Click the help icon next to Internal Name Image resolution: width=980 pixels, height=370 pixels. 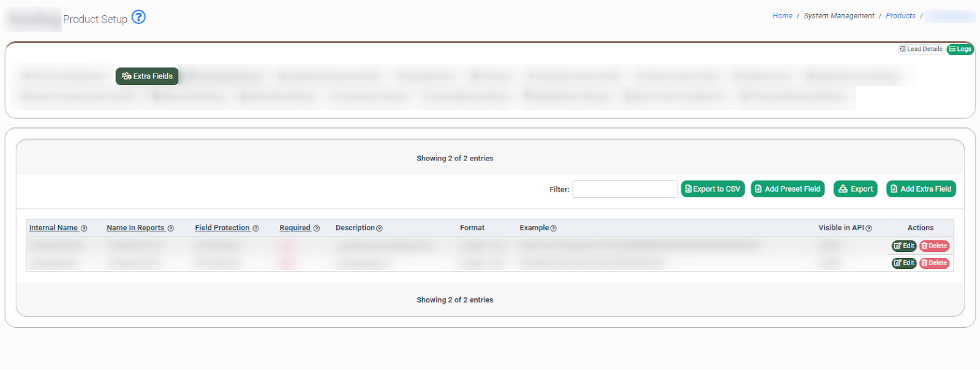point(84,228)
